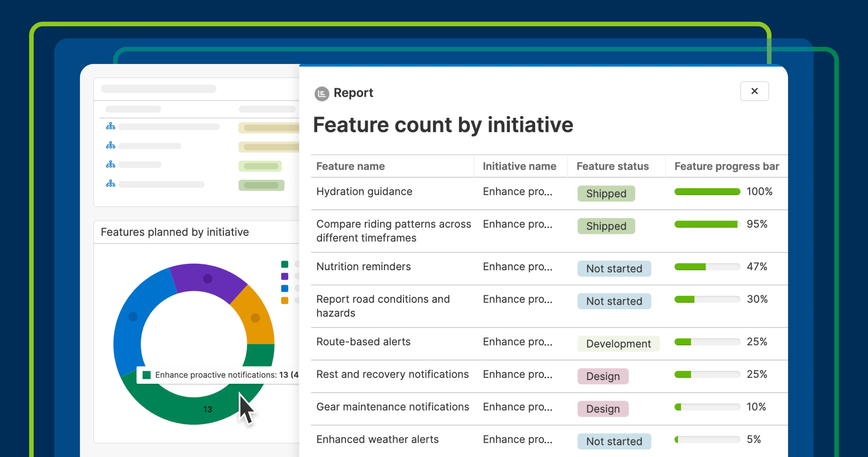Image resolution: width=868 pixels, height=457 pixels.
Task: Sort the Initiative name column
Action: pyautogui.click(x=519, y=166)
